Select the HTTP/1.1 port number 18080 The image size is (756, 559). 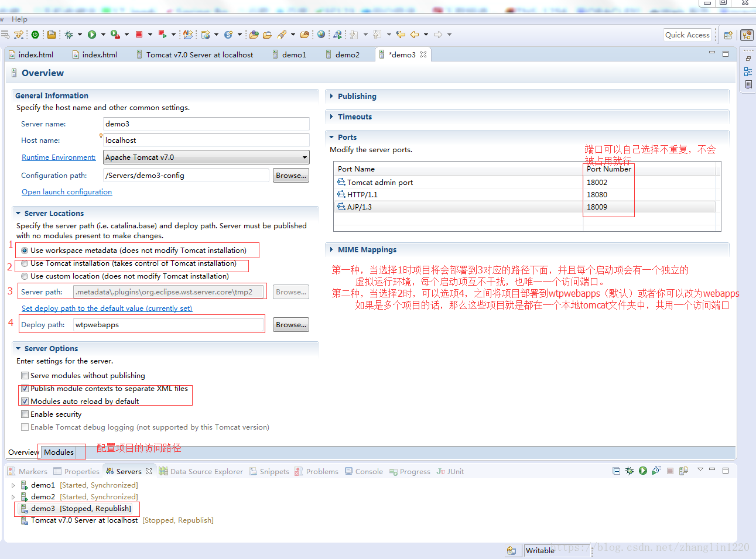click(597, 194)
